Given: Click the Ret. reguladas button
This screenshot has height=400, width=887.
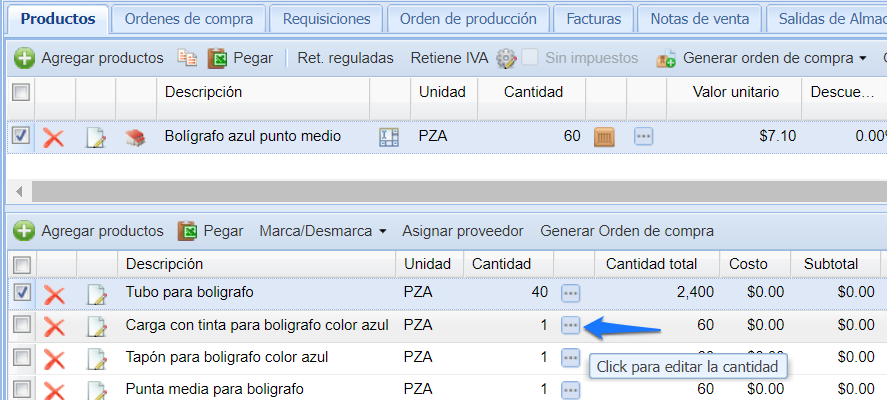Looking at the screenshot, I should (x=346, y=58).
